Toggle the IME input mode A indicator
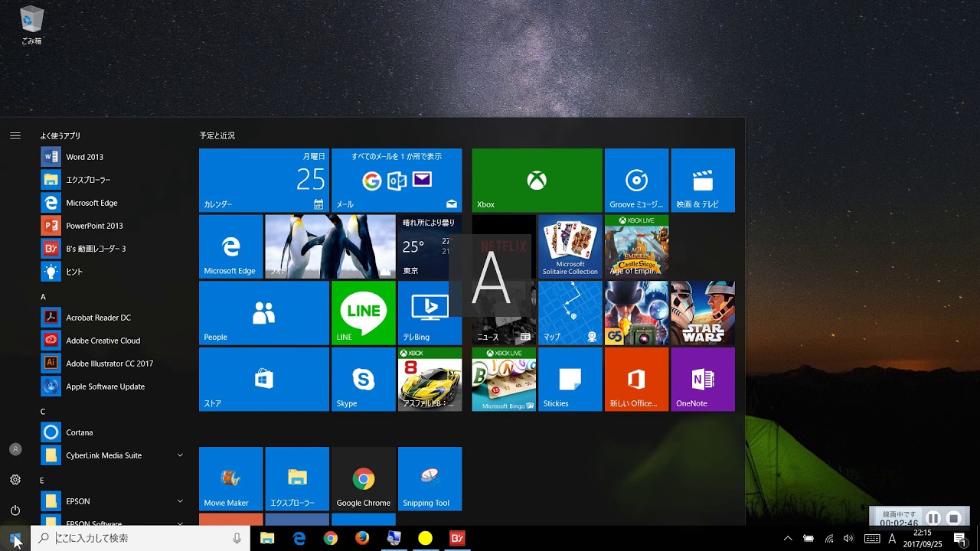Screen dimensions: 980x551 (x=892, y=539)
